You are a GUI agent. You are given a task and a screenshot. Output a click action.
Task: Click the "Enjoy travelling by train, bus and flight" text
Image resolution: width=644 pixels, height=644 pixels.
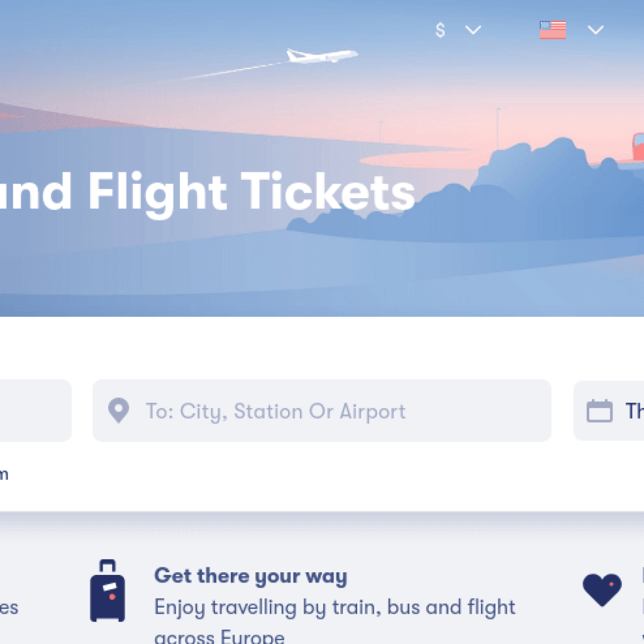click(335, 608)
